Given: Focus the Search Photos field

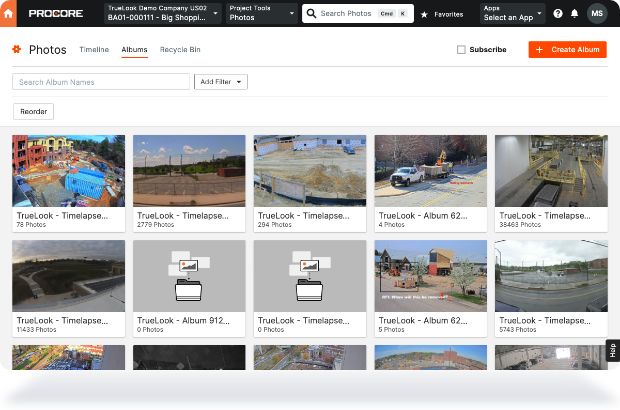Looking at the screenshot, I should tap(358, 13).
